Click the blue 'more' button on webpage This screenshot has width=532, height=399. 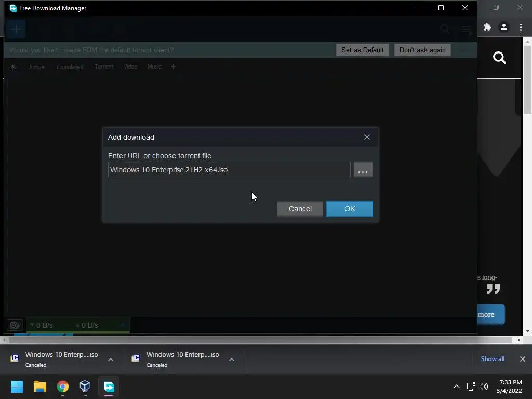click(490, 314)
